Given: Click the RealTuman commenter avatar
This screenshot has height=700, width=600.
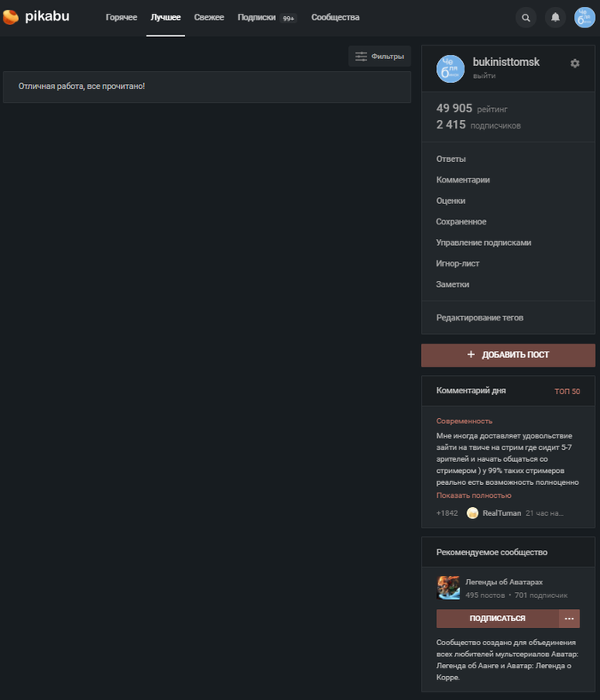Looking at the screenshot, I should pos(472,512).
